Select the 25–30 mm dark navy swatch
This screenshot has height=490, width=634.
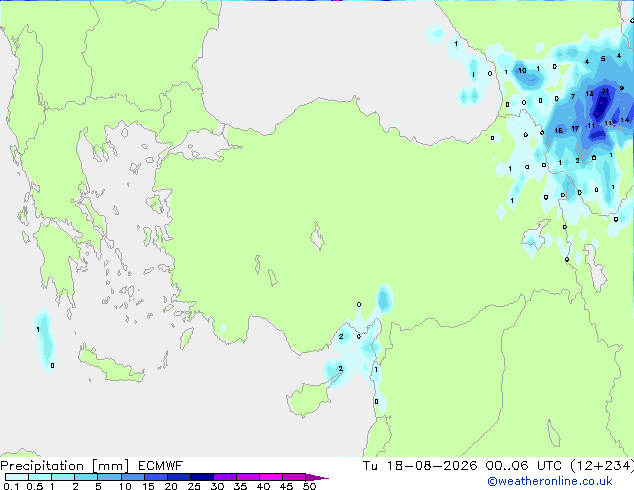pyautogui.click(x=201, y=477)
